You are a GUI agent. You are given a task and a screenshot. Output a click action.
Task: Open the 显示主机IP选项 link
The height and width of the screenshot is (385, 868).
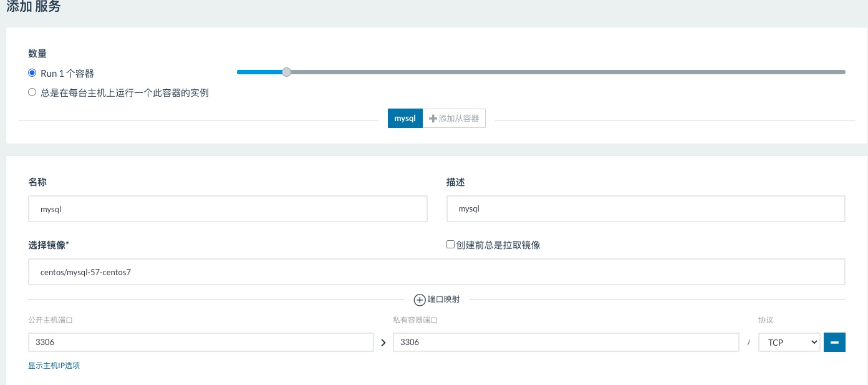(x=54, y=366)
